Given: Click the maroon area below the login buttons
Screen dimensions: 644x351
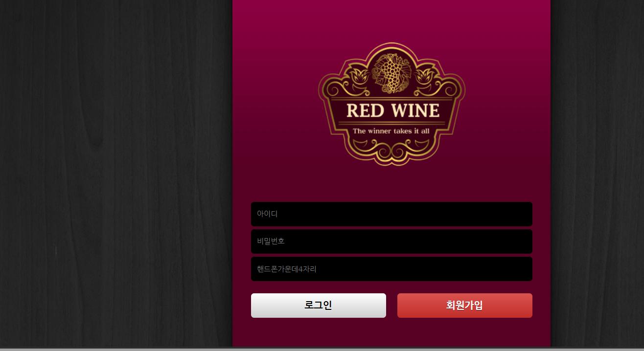Looking at the screenshot, I should click(391, 332).
